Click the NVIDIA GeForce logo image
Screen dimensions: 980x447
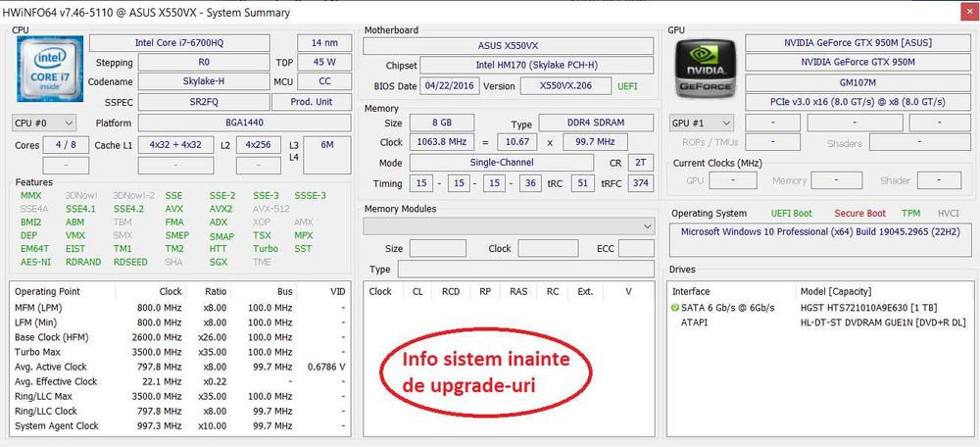[705, 69]
